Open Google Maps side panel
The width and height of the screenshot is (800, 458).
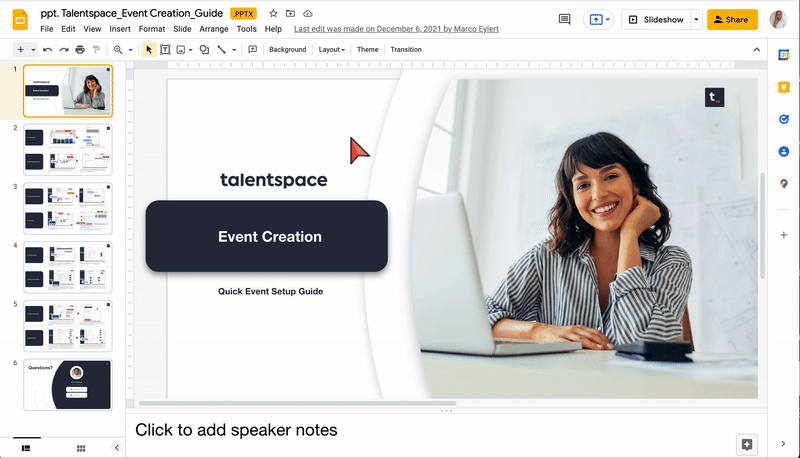tap(784, 184)
